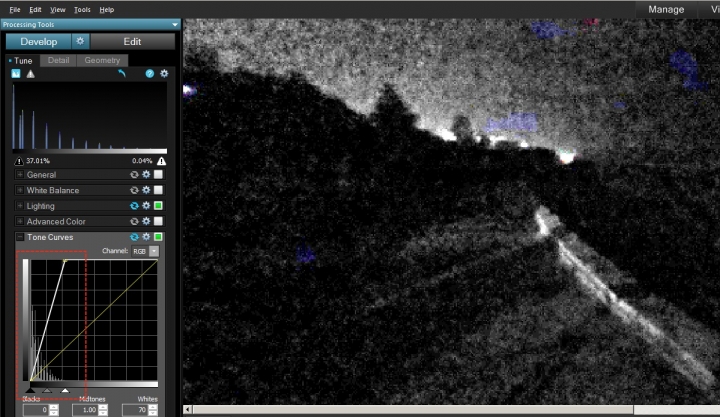720x417 pixels.
Task: Enable the Advanced Color group checkbox
Action: 158,221
